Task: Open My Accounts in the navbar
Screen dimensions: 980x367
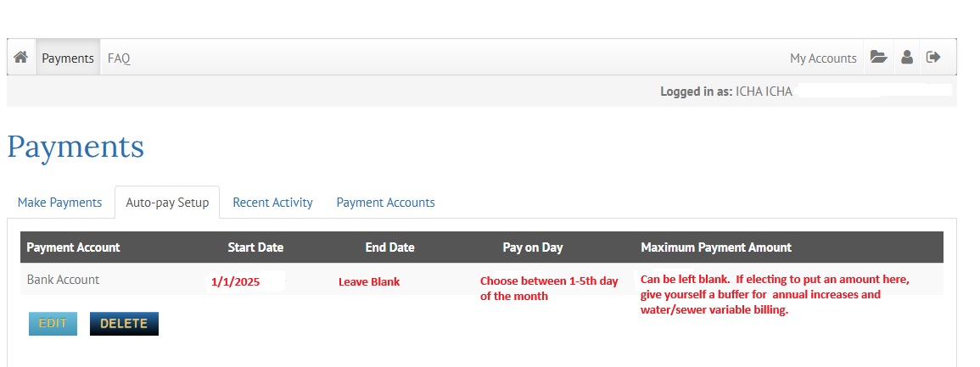Action: point(823,58)
